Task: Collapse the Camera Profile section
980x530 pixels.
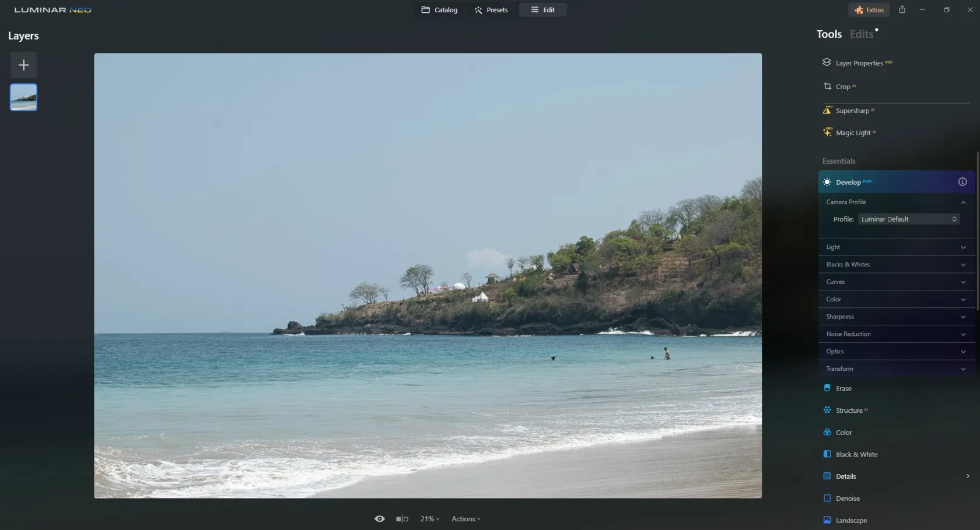Action: pyautogui.click(x=963, y=202)
